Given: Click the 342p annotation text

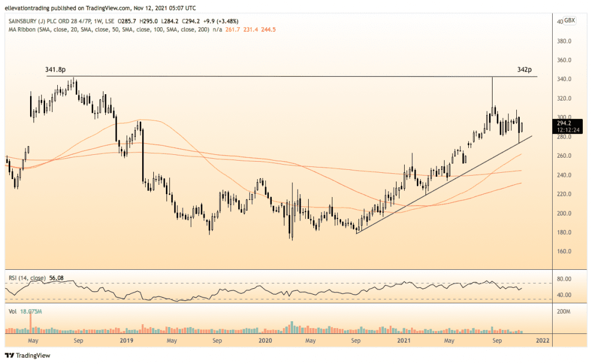Looking at the screenshot, I should click(524, 69).
